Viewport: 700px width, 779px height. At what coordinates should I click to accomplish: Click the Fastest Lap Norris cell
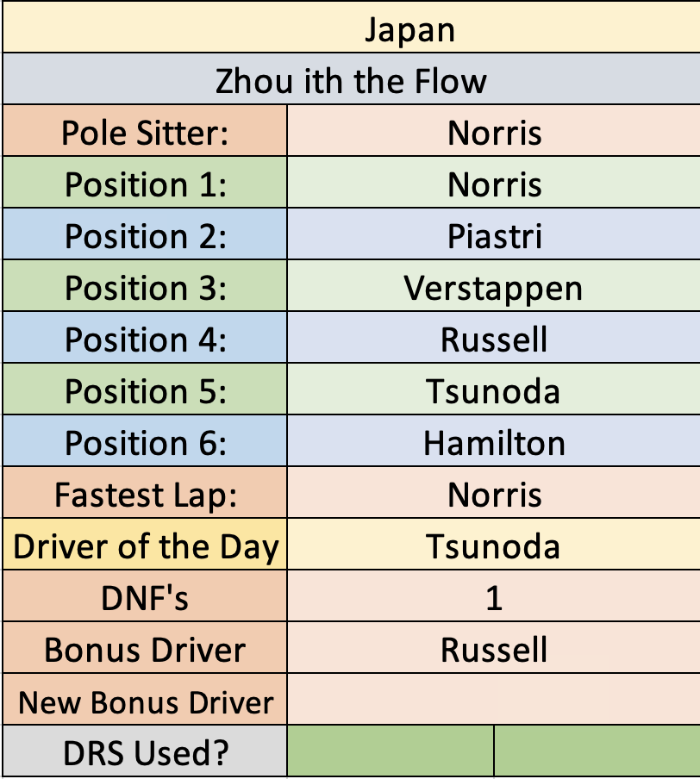pos(494,492)
